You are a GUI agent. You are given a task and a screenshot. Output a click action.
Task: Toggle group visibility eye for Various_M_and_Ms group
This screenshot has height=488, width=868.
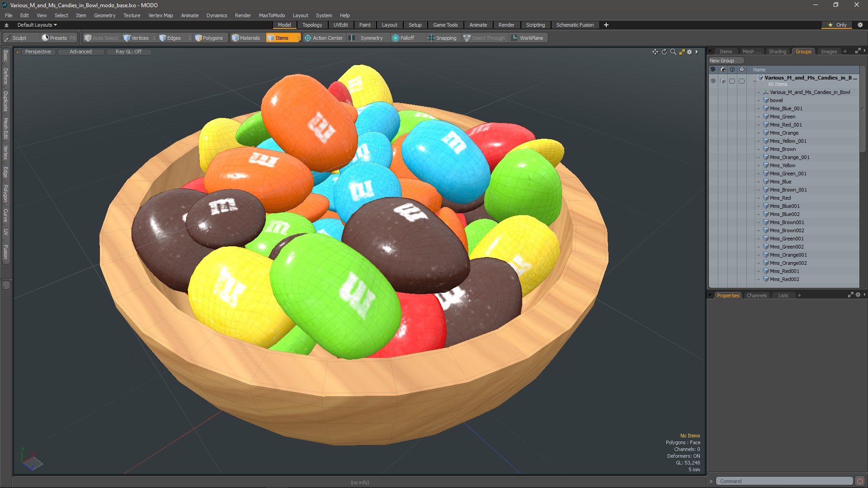[713, 81]
